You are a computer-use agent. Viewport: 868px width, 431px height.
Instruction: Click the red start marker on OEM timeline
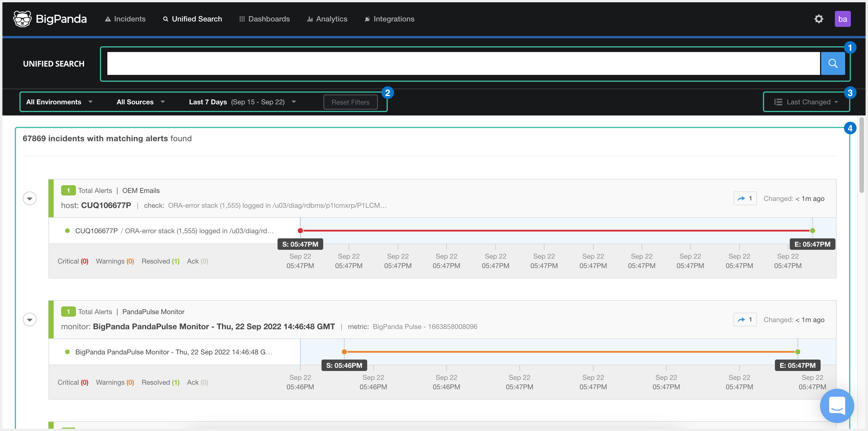[300, 231]
